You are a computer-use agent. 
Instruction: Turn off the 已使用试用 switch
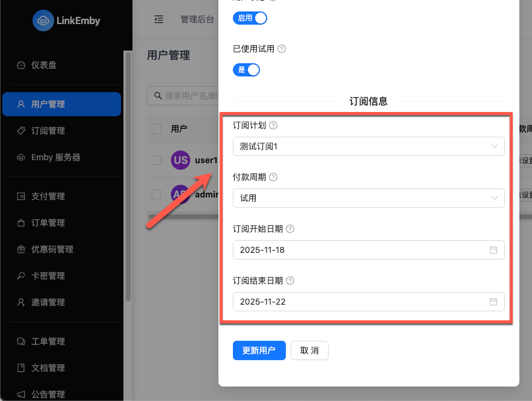(x=246, y=70)
